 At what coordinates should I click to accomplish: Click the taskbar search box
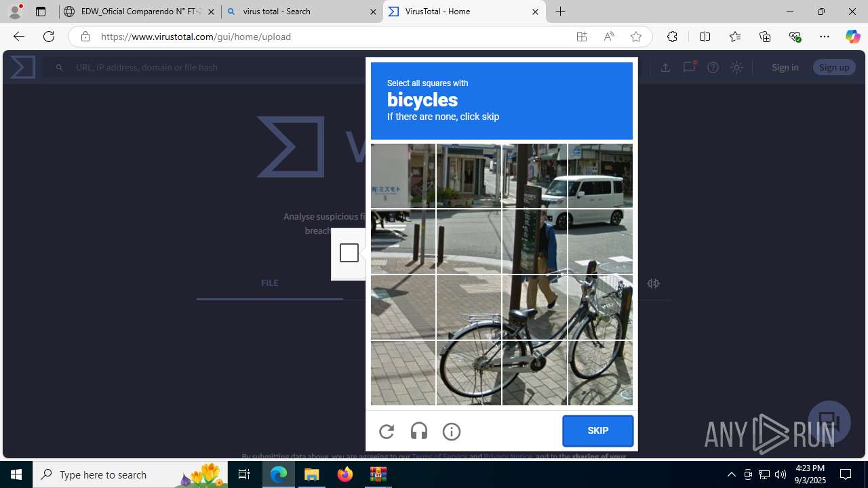[x=130, y=474]
